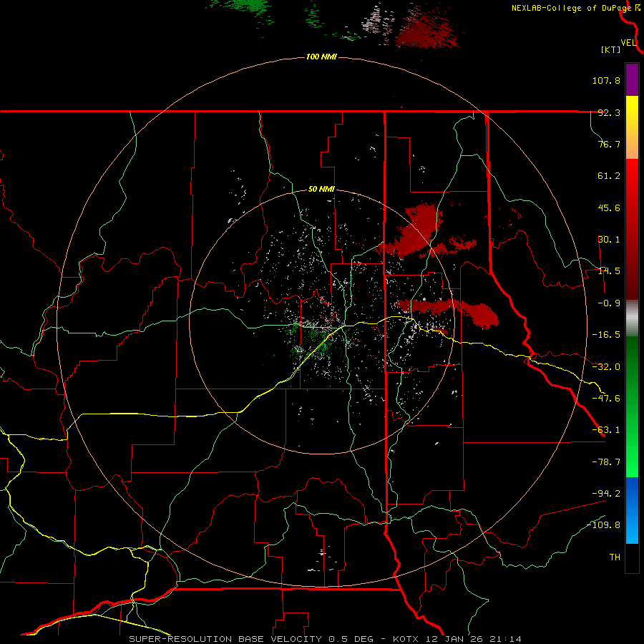
Task: Click the -16.5 scale value
Action: point(606,335)
